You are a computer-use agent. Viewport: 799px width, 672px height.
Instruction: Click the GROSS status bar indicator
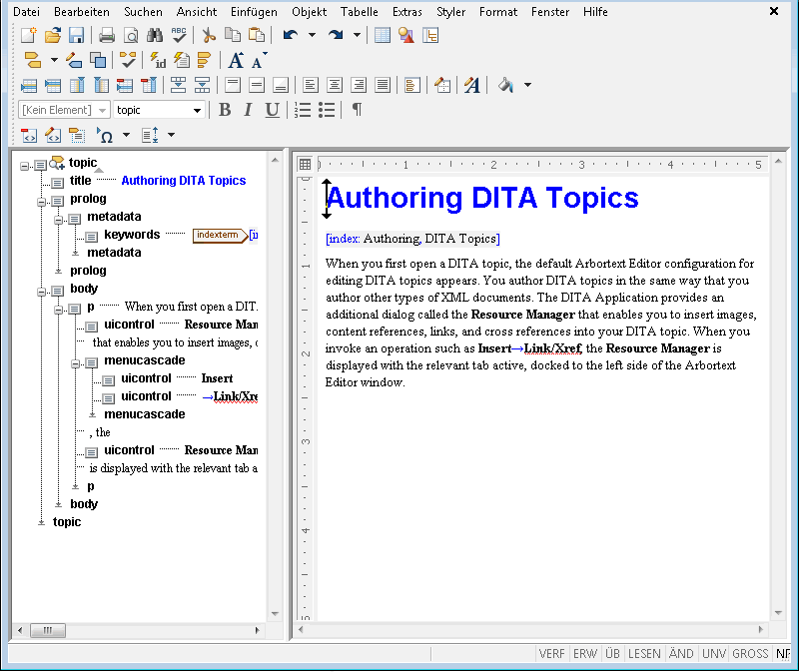point(750,654)
